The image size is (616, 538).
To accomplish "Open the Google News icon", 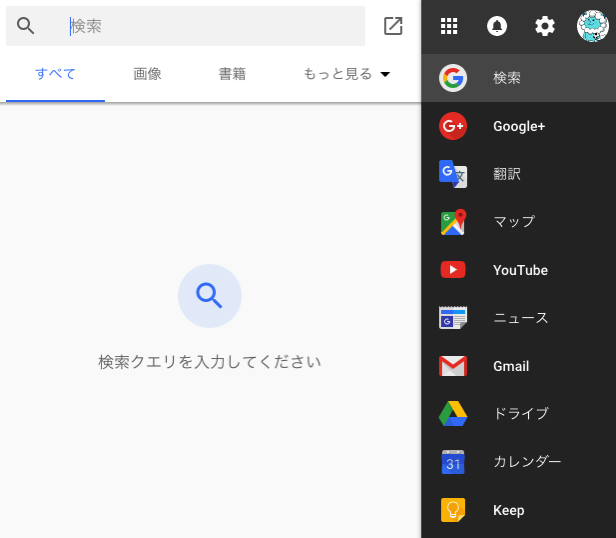I will (x=453, y=318).
